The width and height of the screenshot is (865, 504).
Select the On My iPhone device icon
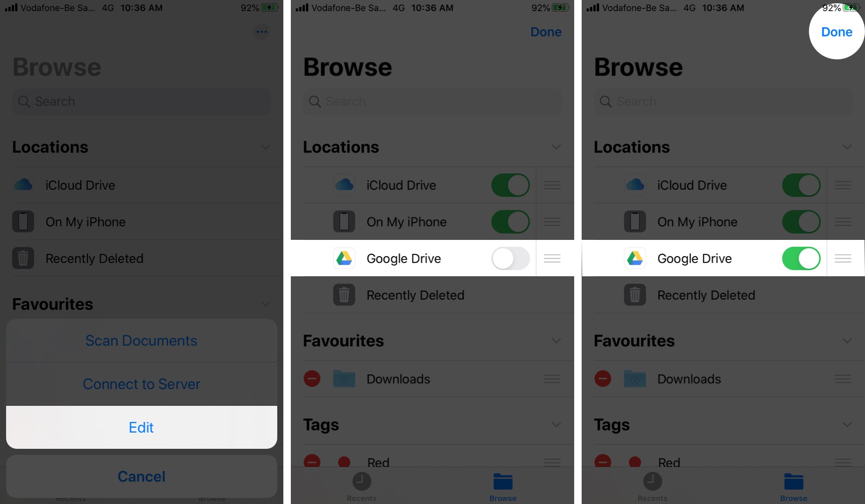tap(344, 222)
